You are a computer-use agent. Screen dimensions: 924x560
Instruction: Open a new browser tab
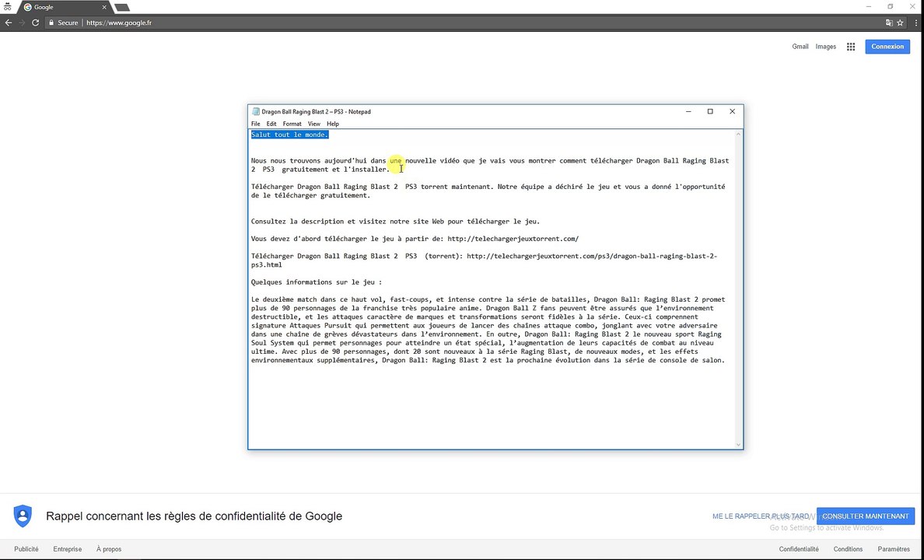pos(121,7)
